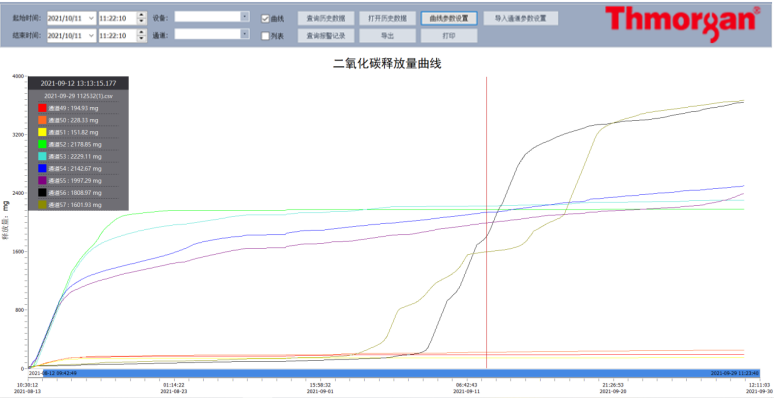Image resolution: width=774 pixels, height=399 pixels.
Task: Click y-axis value 3200
Action: coord(18,134)
